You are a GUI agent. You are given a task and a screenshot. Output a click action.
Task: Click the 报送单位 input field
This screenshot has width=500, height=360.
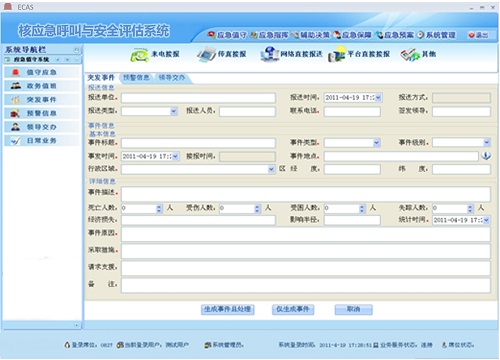(198, 98)
